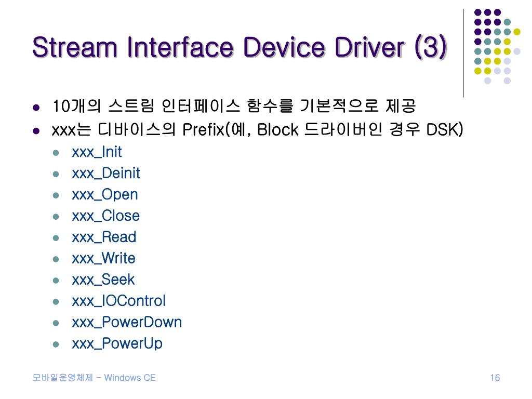Click the decorative colored dot pattern graphic
This screenshot has height=399, width=532.
click(497, 46)
